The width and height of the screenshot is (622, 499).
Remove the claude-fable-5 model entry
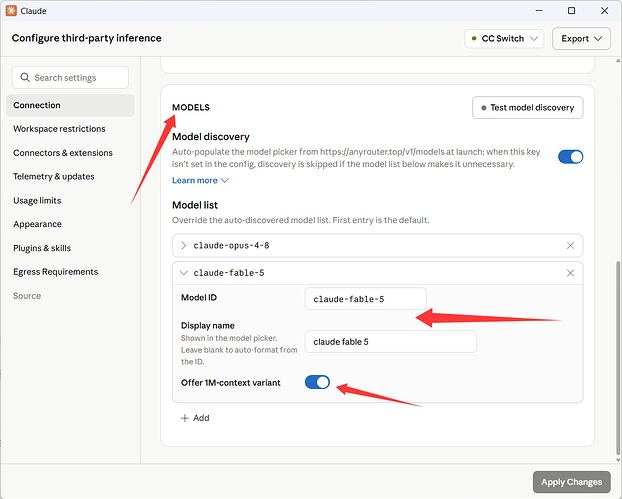(x=570, y=273)
